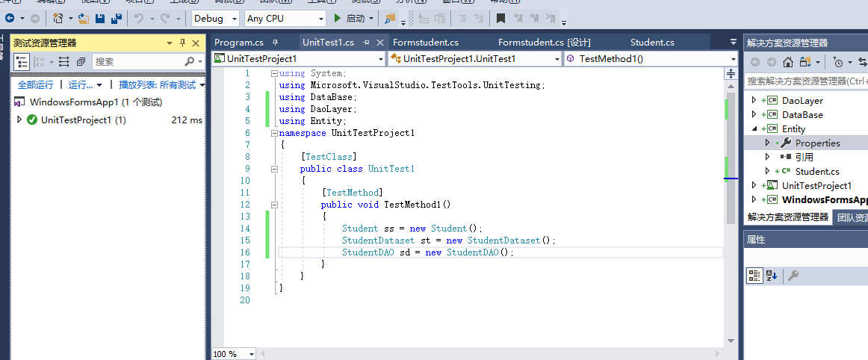Expand the UnitTestProject1 test node
The height and width of the screenshot is (360, 868).
click(x=20, y=120)
